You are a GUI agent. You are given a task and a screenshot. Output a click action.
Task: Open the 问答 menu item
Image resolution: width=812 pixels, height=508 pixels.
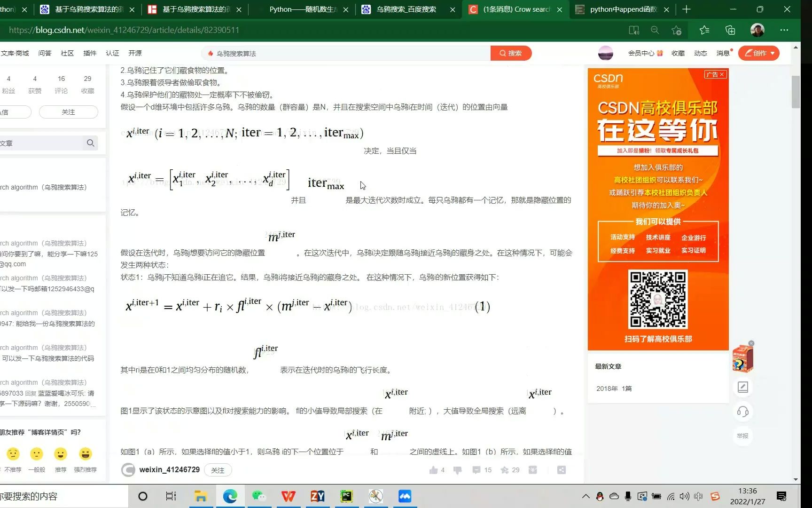coord(45,53)
